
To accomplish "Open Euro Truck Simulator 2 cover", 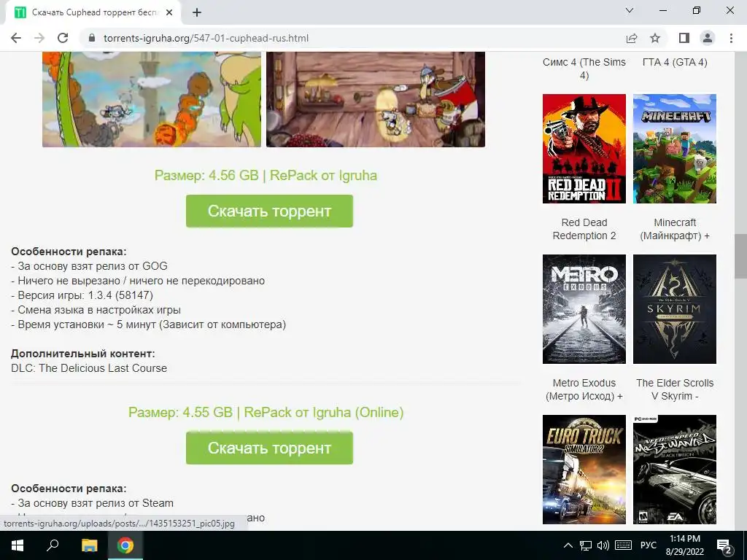I will point(584,470).
